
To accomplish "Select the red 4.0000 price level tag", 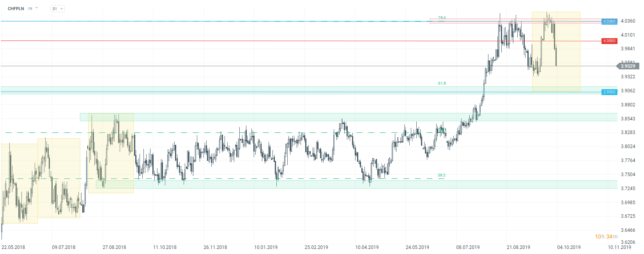I will (609, 41).
